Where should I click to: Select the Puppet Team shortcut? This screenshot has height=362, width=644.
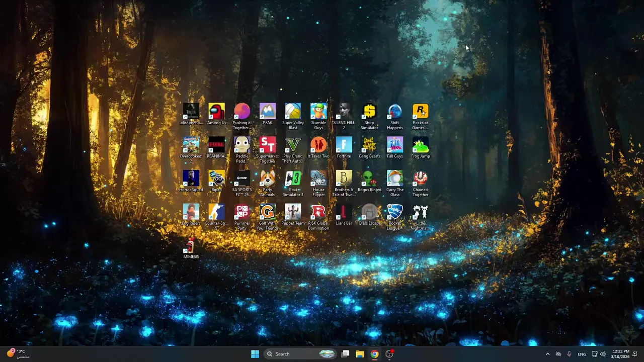(293, 215)
